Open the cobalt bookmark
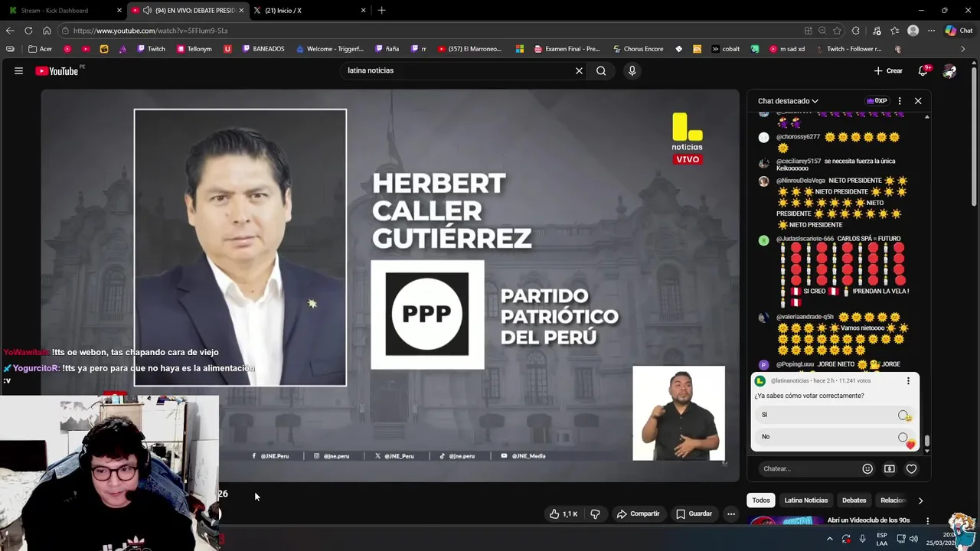The width and height of the screenshot is (980, 551). coord(725,49)
